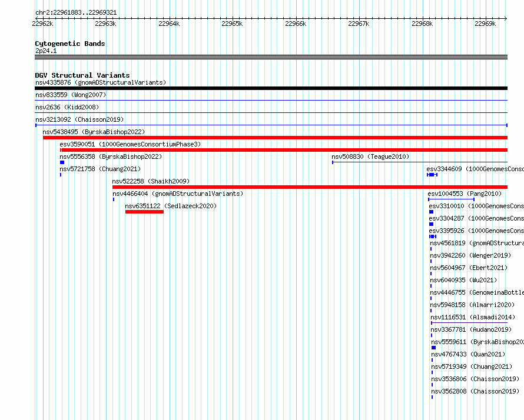524x420 pixels.
Task: Click the 22963k ruler tick label
Action: (105, 24)
